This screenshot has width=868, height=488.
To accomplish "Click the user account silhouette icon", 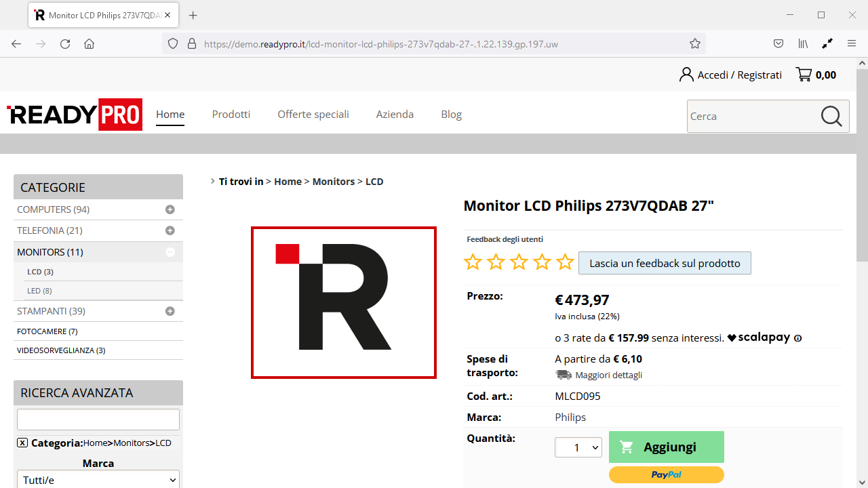I will [x=686, y=75].
